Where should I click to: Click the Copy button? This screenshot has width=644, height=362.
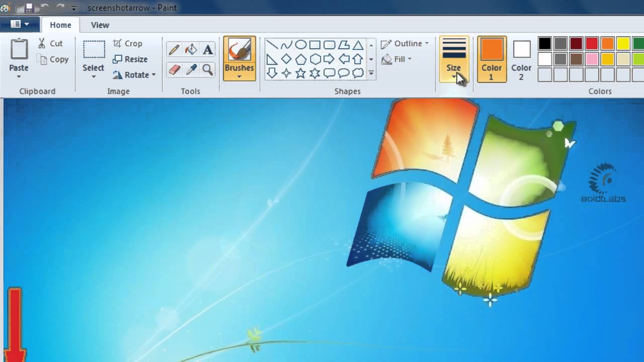point(53,59)
